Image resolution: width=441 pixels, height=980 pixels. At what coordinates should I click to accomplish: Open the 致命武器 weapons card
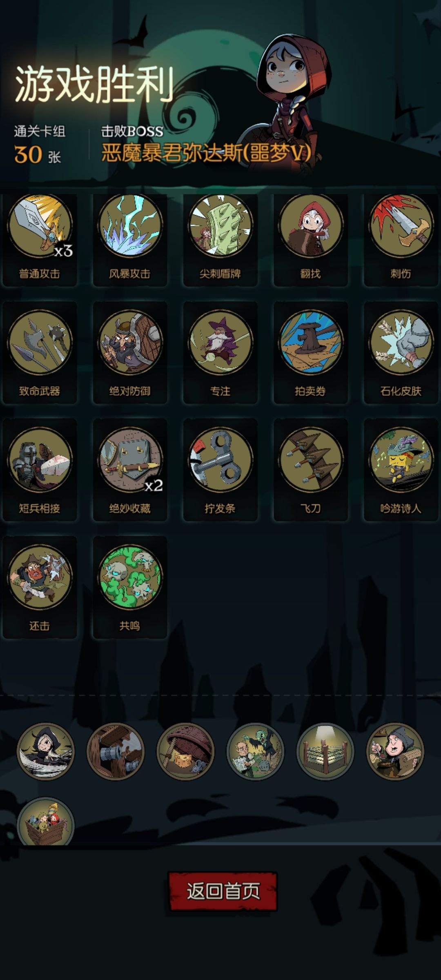tap(40, 352)
